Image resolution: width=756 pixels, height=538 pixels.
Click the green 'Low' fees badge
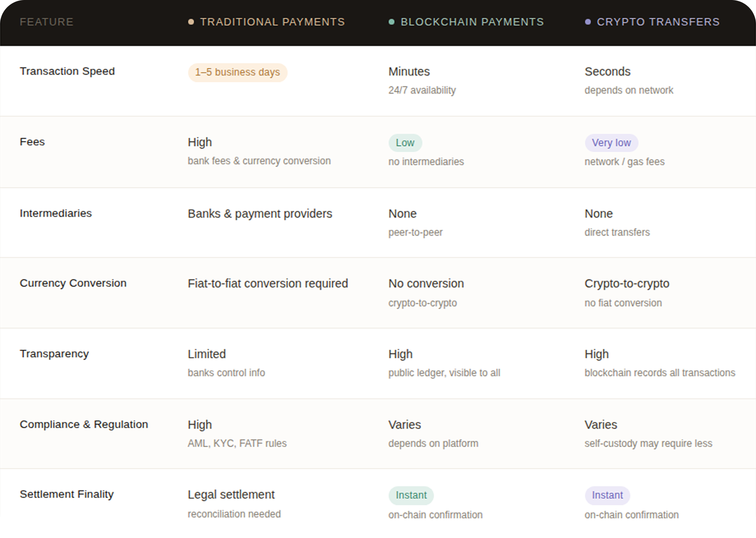(405, 143)
